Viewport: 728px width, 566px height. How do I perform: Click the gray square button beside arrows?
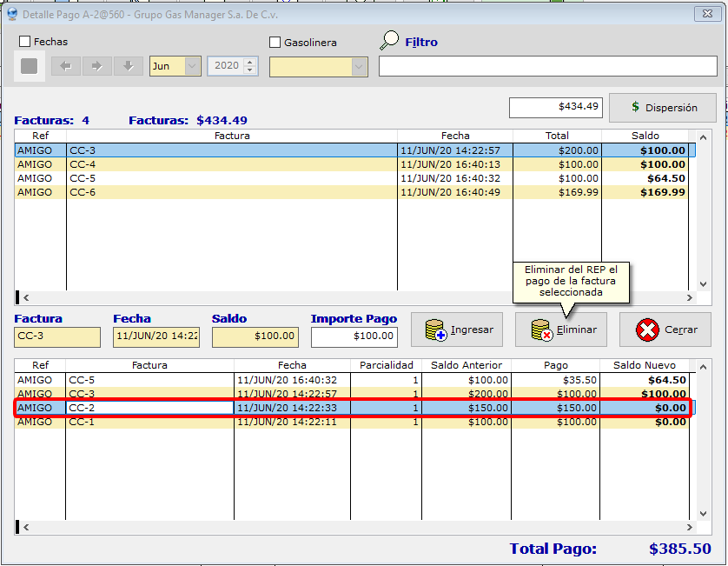[30, 66]
